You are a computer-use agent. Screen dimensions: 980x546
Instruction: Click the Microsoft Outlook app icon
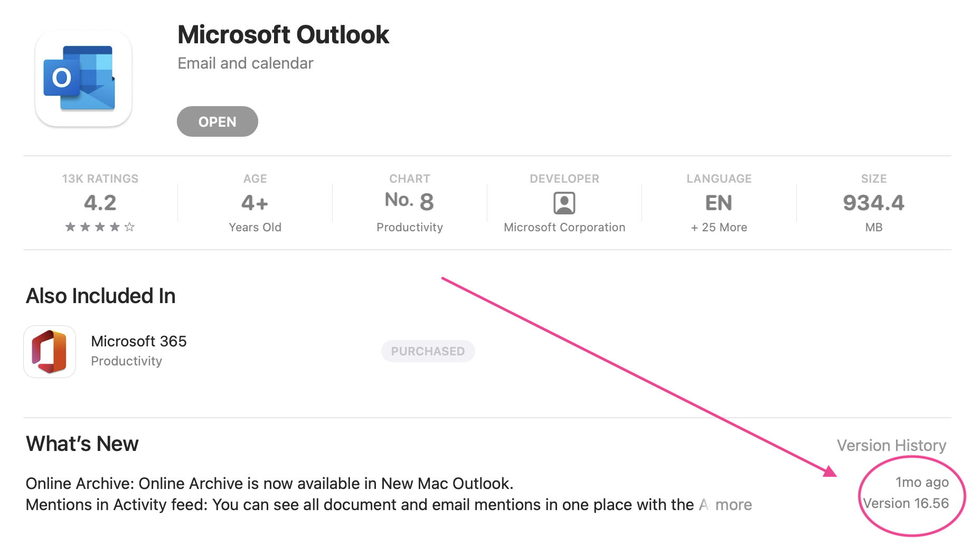83,78
